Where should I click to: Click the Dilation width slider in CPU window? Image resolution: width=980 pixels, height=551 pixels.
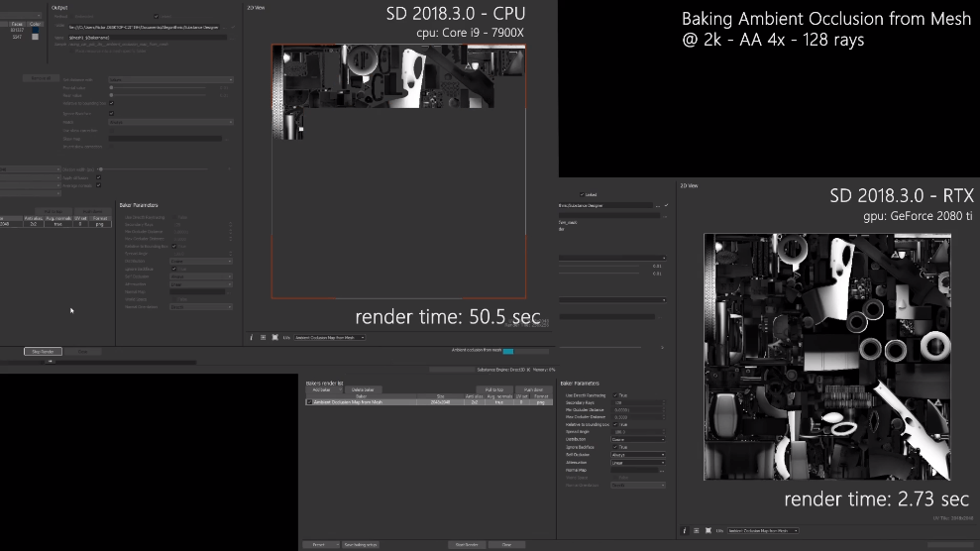[154, 169]
